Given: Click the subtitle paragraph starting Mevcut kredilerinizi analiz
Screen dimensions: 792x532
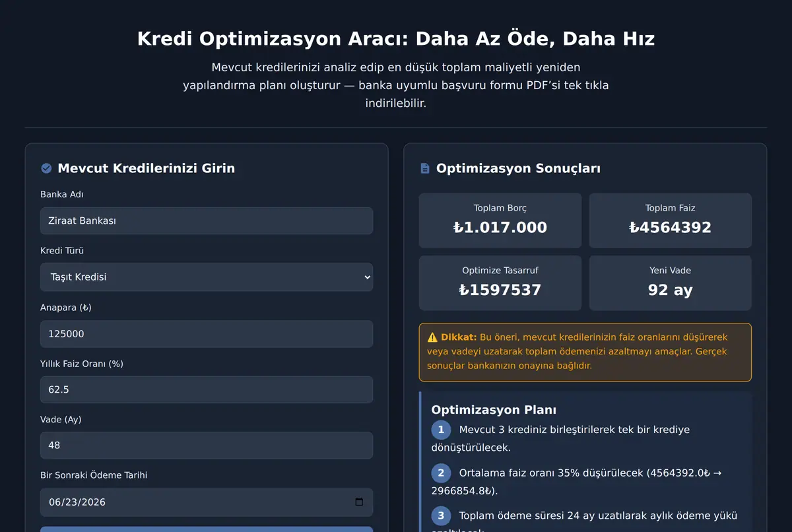Looking at the screenshot, I should coord(396,85).
